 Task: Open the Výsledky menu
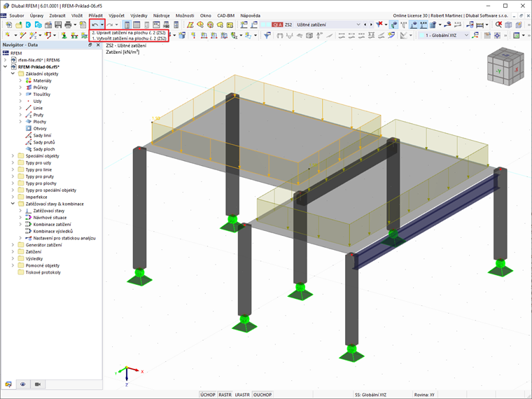[x=139, y=15]
